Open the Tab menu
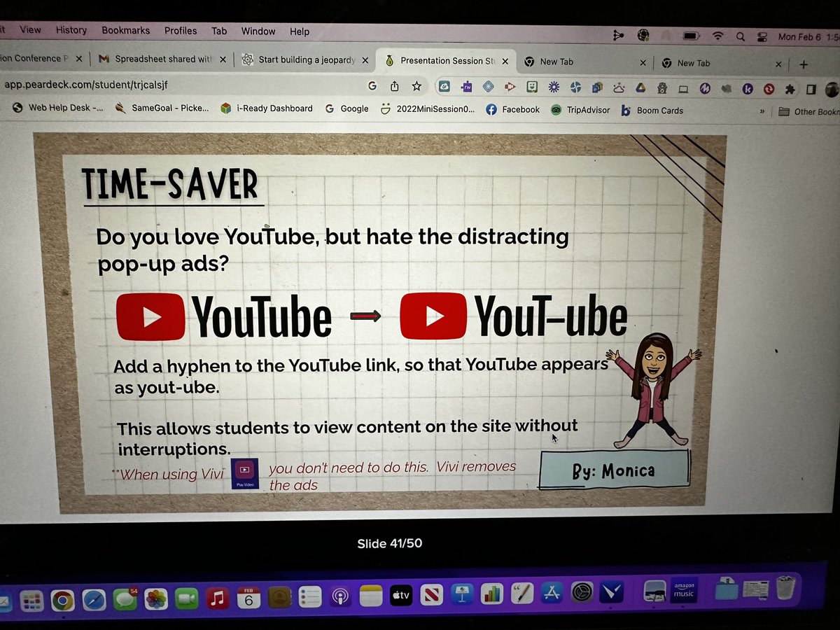Image resolution: width=840 pixels, height=630 pixels. (x=219, y=31)
